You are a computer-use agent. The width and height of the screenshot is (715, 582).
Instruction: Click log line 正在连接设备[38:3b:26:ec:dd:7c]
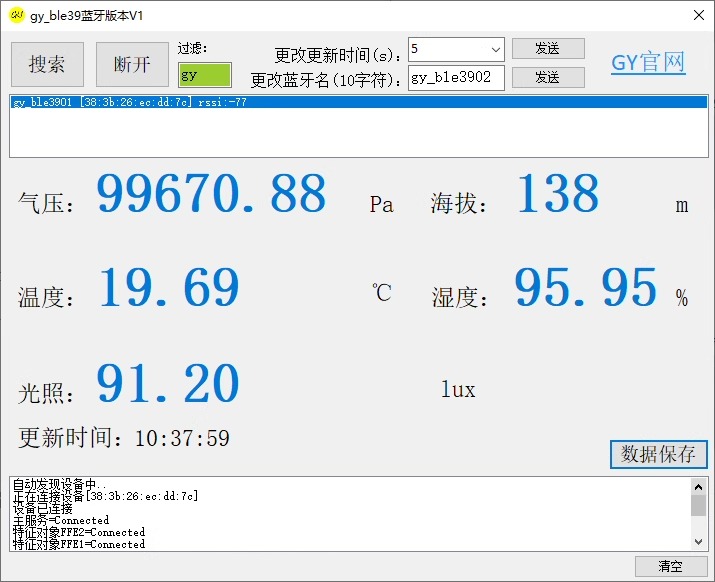106,496
